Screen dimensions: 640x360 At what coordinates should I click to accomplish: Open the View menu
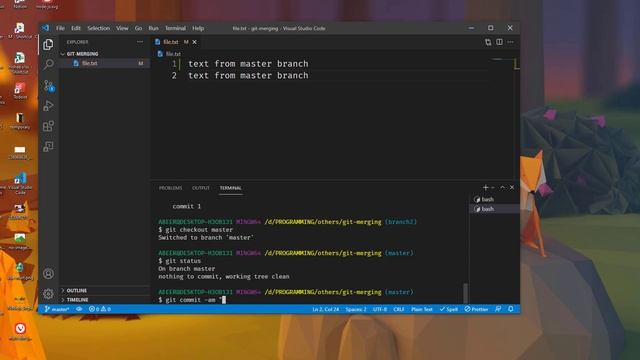(x=122, y=28)
